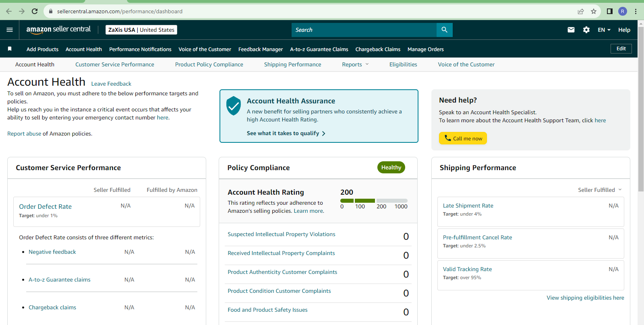The image size is (644, 325).
Task: Click the Seller Central search field
Action: pos(364,30)
